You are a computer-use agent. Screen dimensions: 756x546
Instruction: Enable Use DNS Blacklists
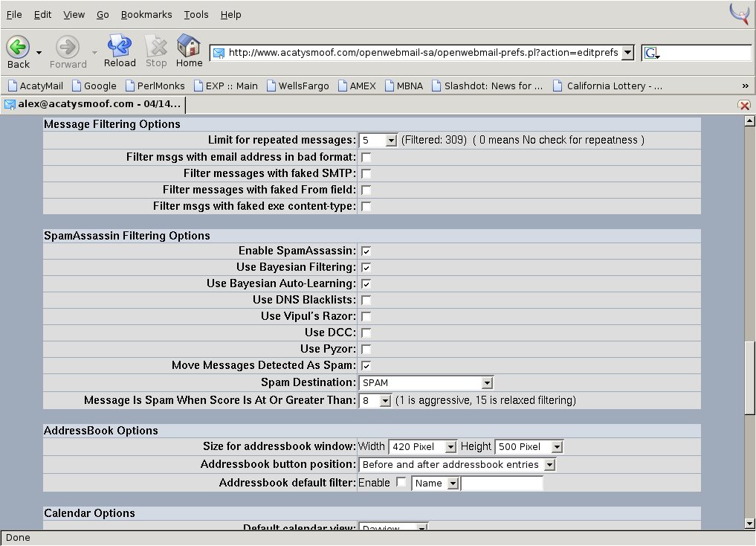366,301
